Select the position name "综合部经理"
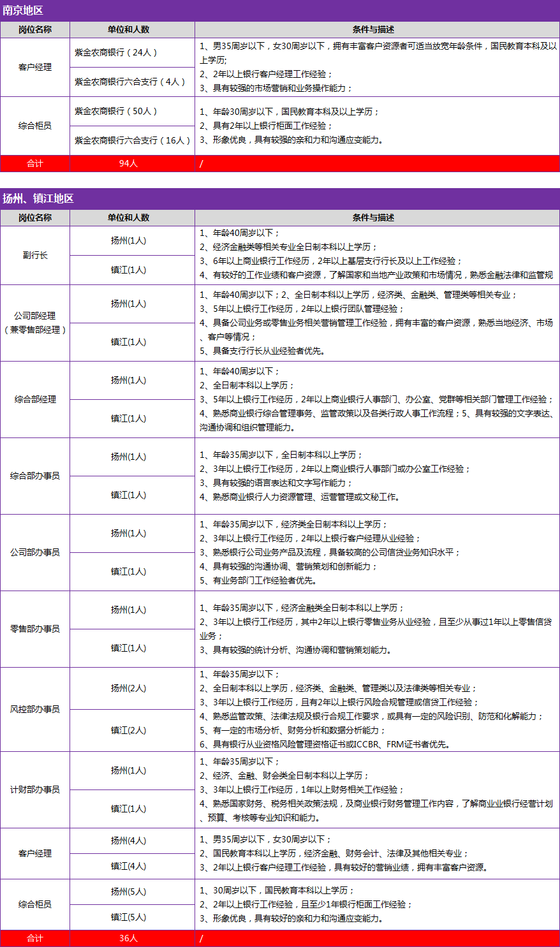The height and width of the screenshot is (947, 560). point(35,399)
